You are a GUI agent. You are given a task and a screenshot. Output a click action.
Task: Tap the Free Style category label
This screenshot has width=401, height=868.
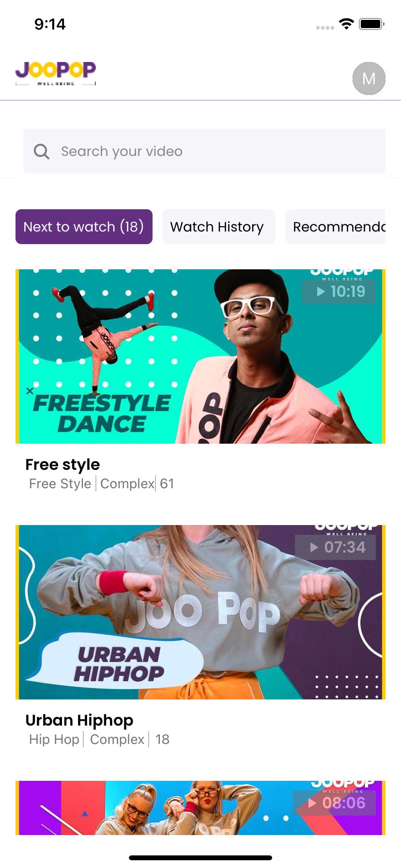coord(60,483)
